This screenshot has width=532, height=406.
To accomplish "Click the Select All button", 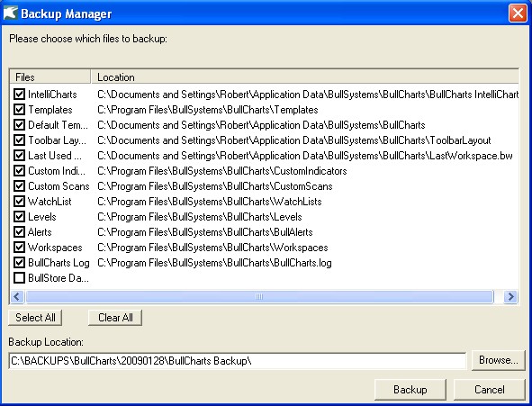I will tap(35, 318).
